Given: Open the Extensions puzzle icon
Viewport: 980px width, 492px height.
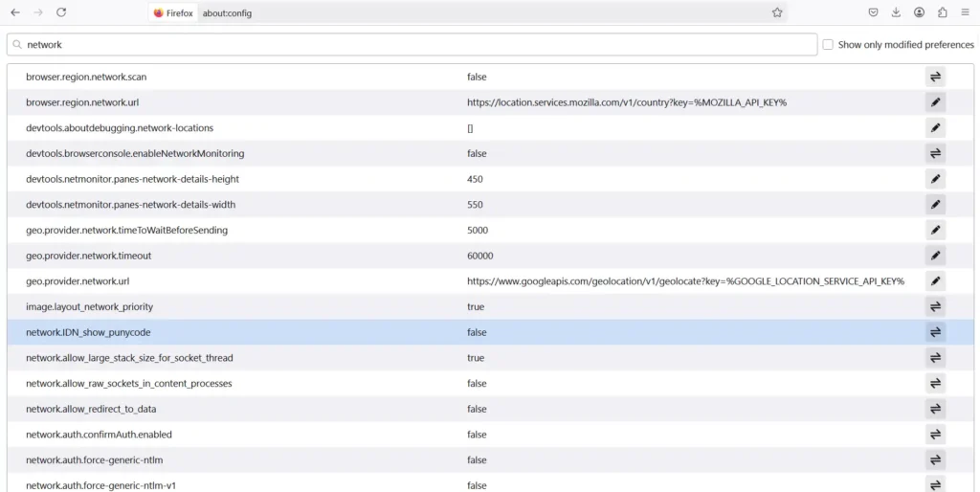Looking at the screenshot, I should pyautogui.click(x=943, y=12).
